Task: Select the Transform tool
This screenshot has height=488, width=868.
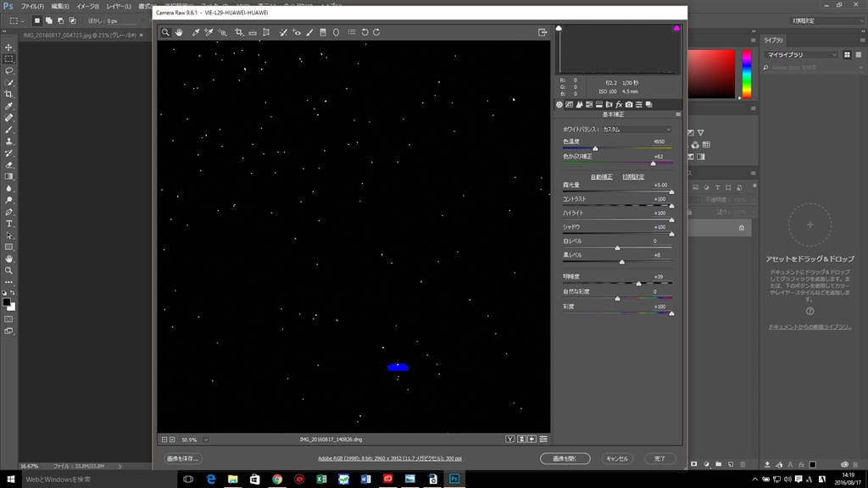Action: (x=266, y=33)
